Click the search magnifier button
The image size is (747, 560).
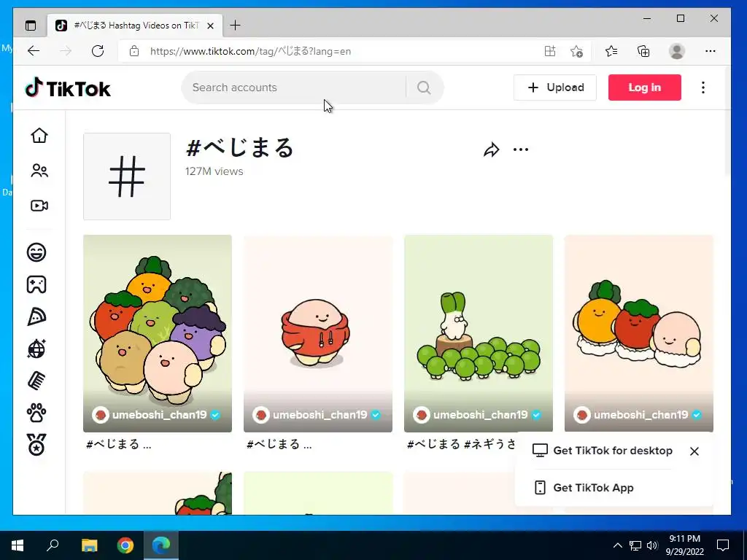click(424, 87)
